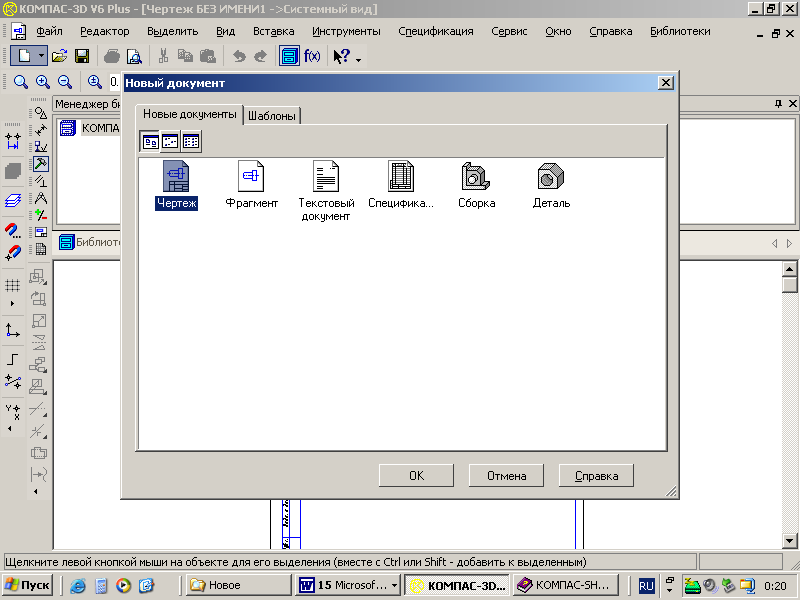Click the redo arrow icon

pyautogui.click(x=260, y=56)
